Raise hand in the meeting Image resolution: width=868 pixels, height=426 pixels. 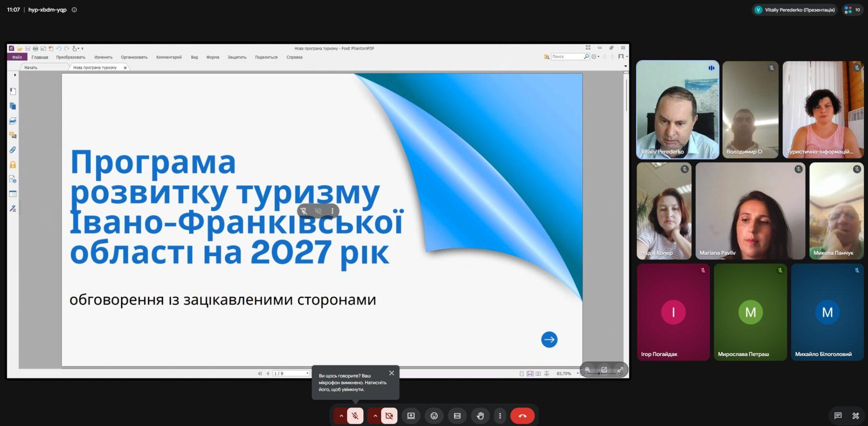pos(480,416)
